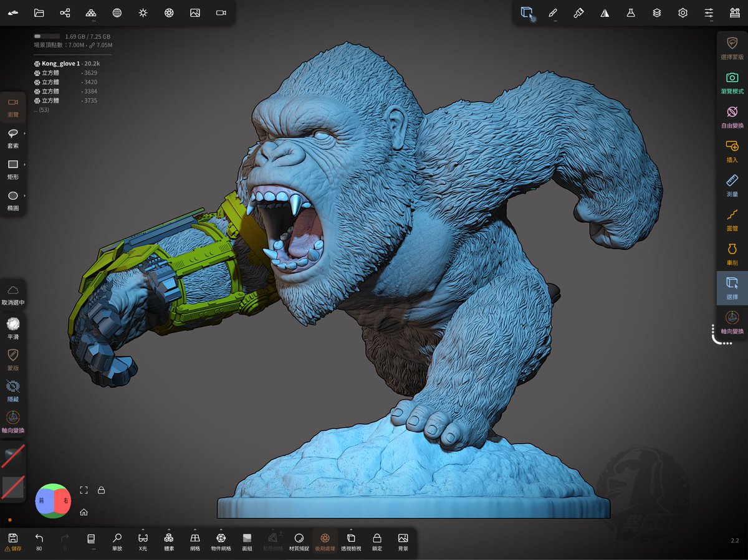Image resolution: width=748 pixels, height=560 pixels.
Task: Open the post-process aperture menu at top
Action: coord(169,12)
